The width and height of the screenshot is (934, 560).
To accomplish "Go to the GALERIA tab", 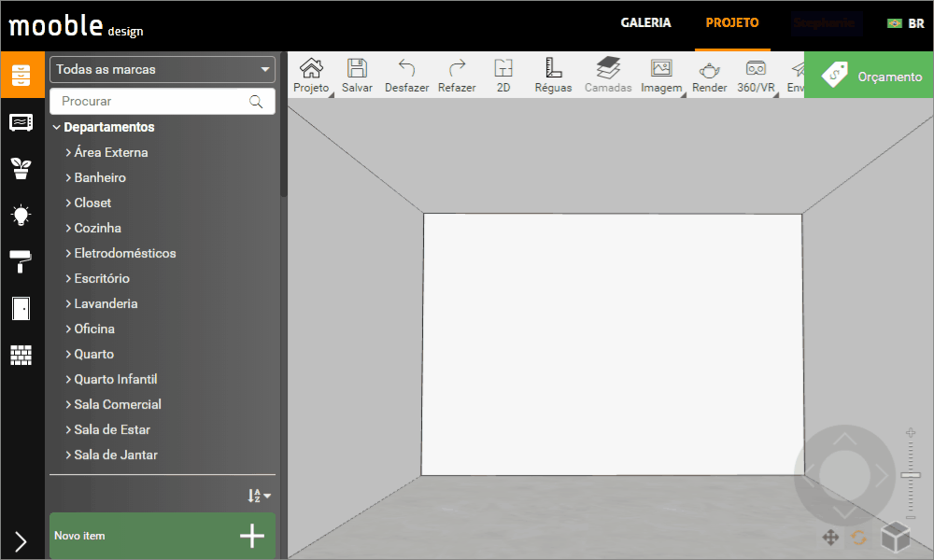I will (x=645, y=22).
